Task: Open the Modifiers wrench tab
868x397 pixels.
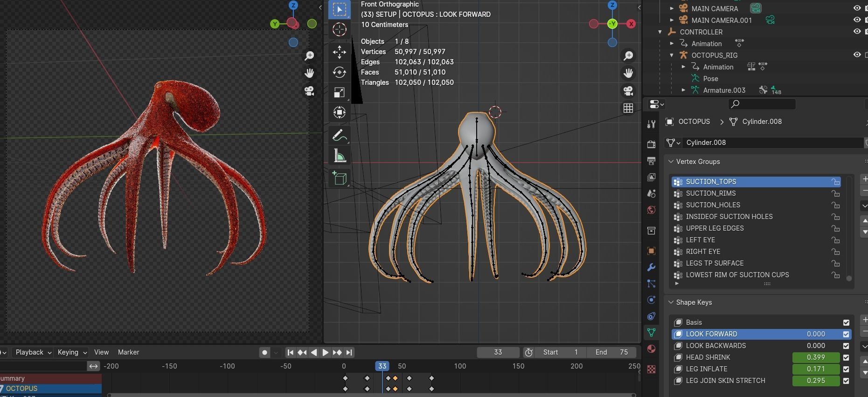Action: pos(651,267)
